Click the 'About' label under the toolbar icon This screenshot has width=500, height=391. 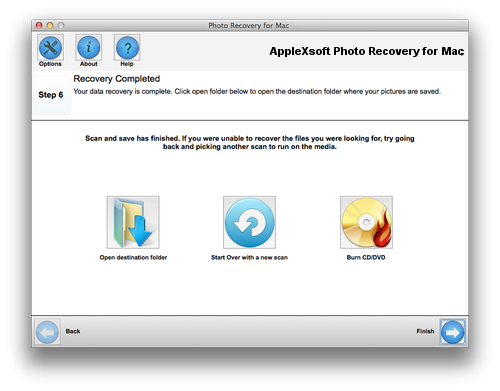click(x=89, y=64)
